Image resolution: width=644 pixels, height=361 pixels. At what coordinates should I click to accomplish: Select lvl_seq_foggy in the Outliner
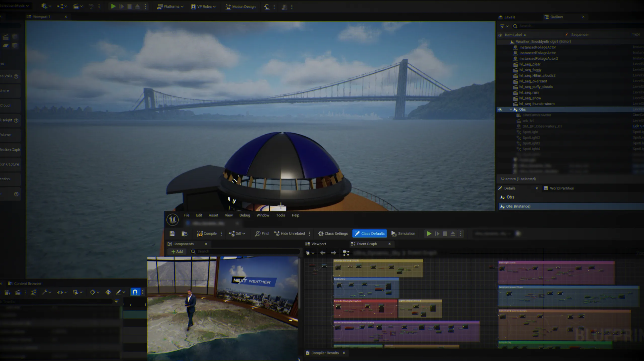coord(530,70)
